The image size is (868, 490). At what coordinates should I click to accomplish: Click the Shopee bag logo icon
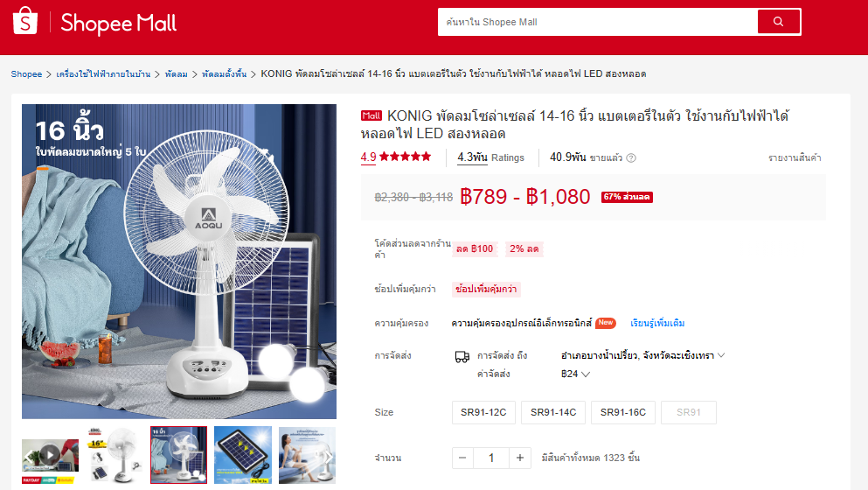point(25,21)
